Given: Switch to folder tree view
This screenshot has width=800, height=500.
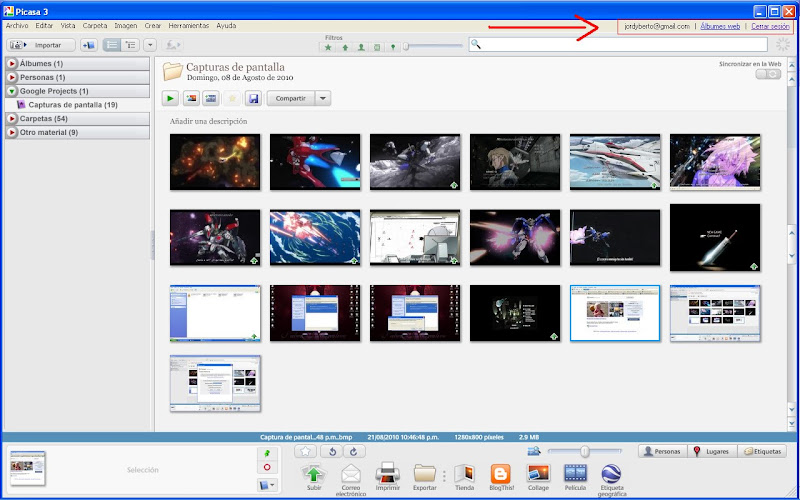Looking at the screenshot, I should click(131, 45).
